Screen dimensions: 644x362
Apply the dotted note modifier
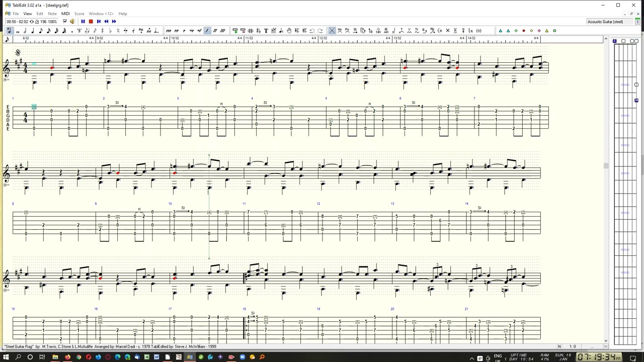click(x=72, y=31)
